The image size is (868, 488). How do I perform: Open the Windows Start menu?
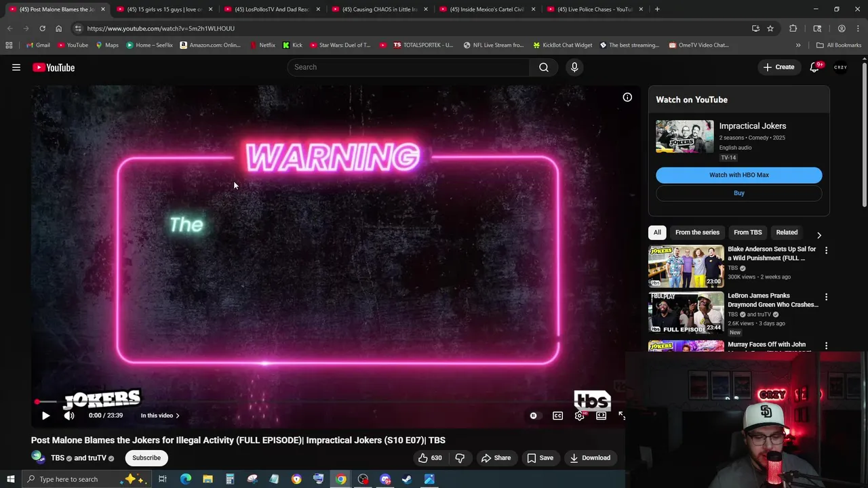point(10,479)
